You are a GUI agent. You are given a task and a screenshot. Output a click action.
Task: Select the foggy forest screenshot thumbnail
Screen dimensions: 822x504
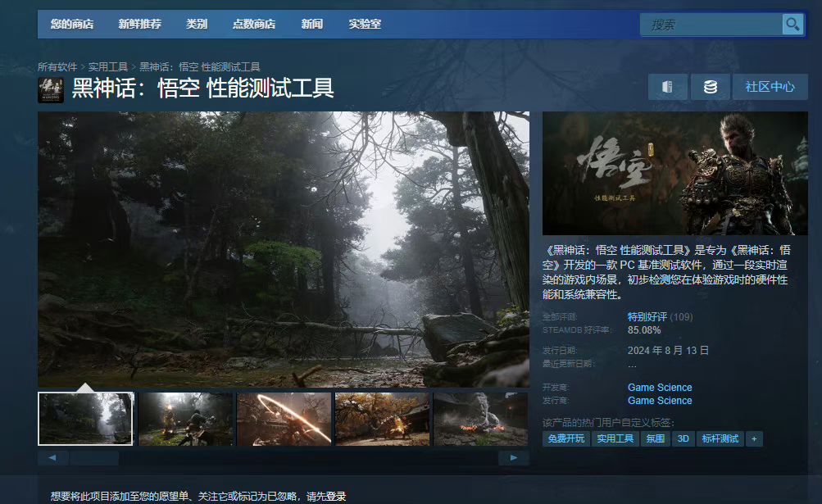(x=86, y=419)
